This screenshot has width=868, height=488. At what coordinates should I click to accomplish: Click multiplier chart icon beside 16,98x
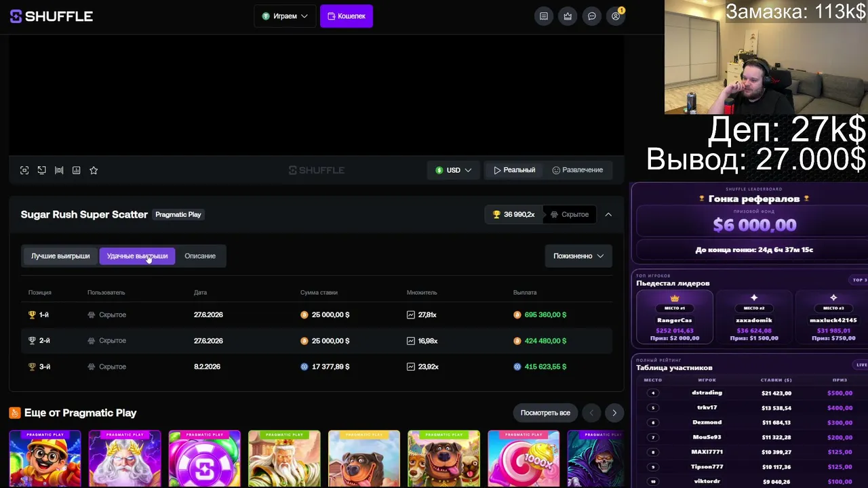pyautogui.click(x=411, y=340)
